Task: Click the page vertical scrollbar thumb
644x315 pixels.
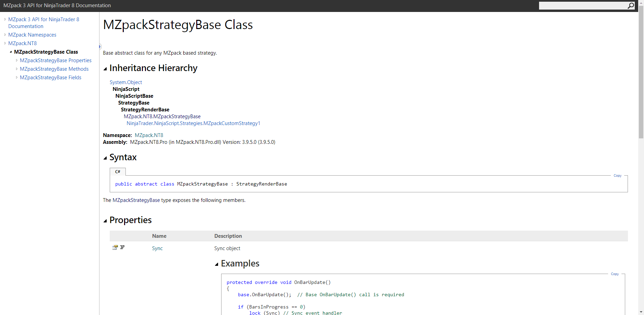Action: [641, 72]
